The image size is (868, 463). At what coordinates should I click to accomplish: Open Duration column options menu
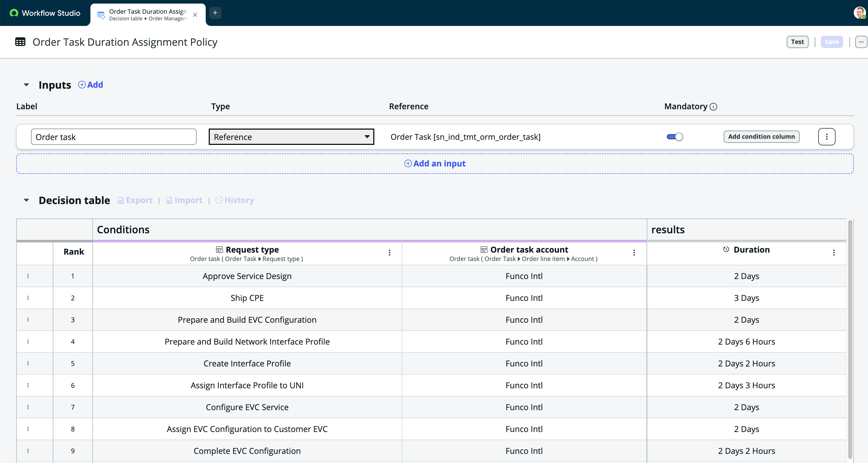(834, 253)
